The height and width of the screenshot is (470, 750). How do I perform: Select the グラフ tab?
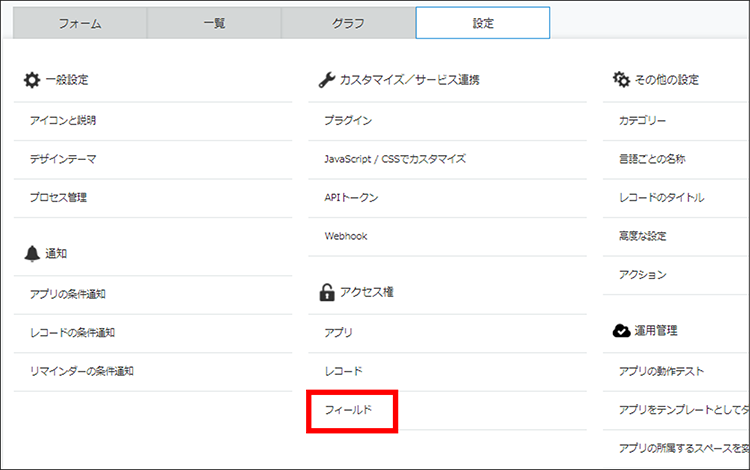[348, 22]
